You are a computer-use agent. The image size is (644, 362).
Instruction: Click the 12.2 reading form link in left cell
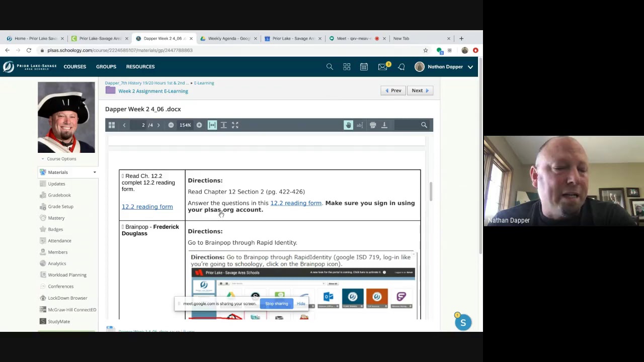pos(147,207)
